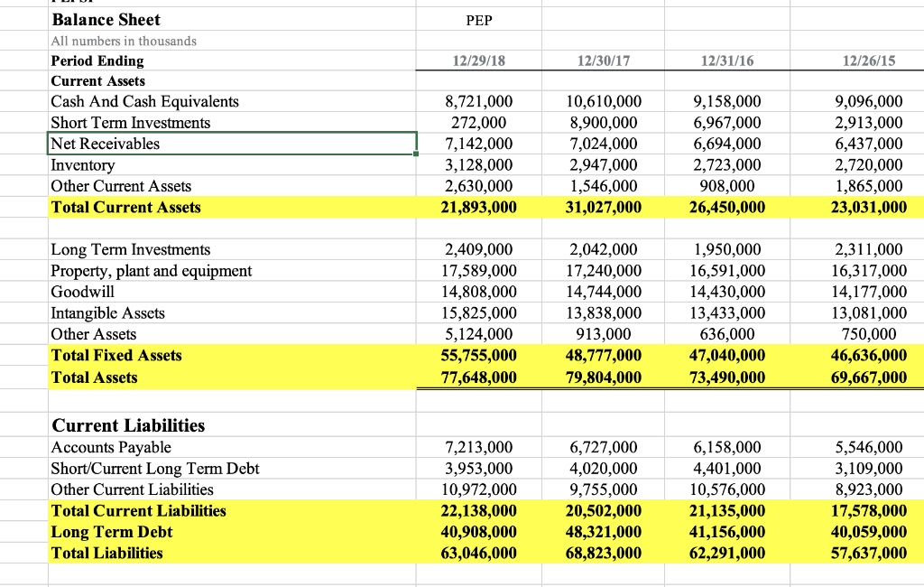Screen dimensions: 924x587
Task: Select the Intangible Assets value 13,838,000
Action: (602, 314)
